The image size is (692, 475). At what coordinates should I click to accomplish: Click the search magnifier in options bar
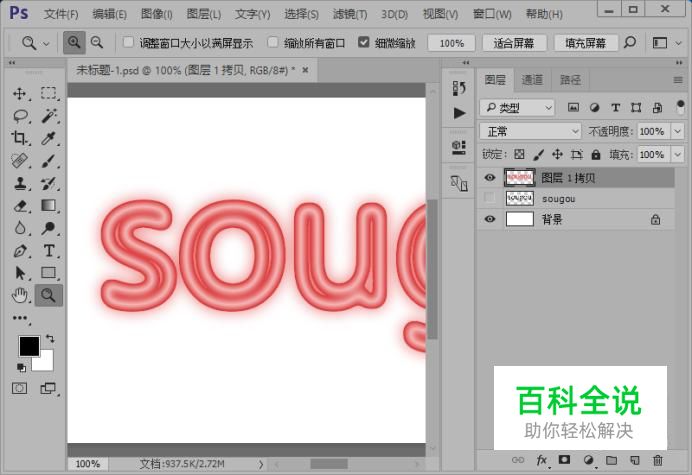tap(630, 43)
